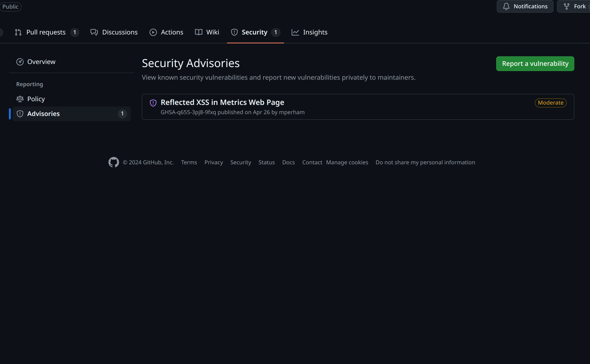Click the Fork branch icon

coord(567,6)
